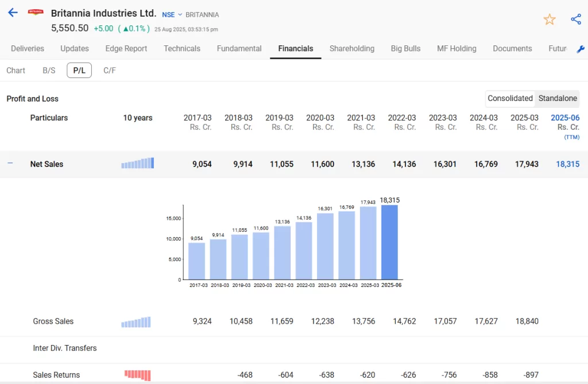The width and height of the screenshot is (588, 384).
Task: Open tab customization wrench icon
Action: pyautogui.click(x=581, y=49)
